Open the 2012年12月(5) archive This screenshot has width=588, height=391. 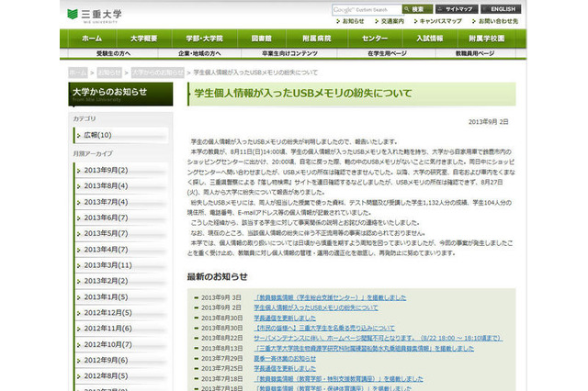coord(120,313)
